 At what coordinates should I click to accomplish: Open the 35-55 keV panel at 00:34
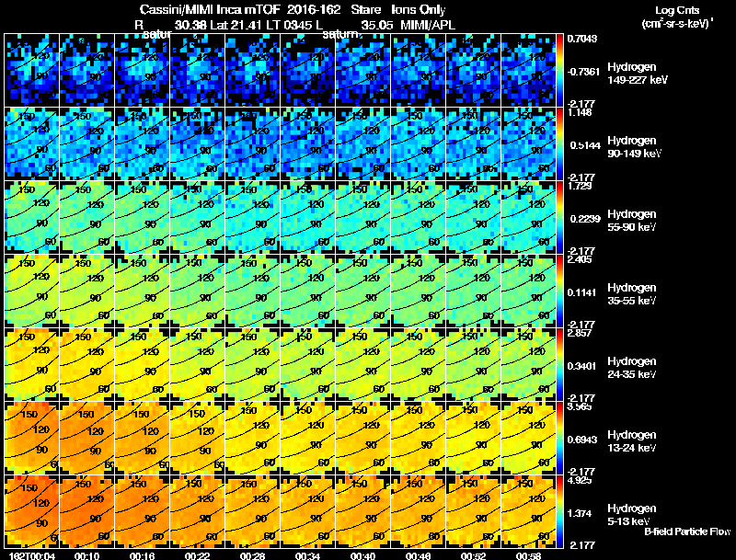[x=307, y=291]
